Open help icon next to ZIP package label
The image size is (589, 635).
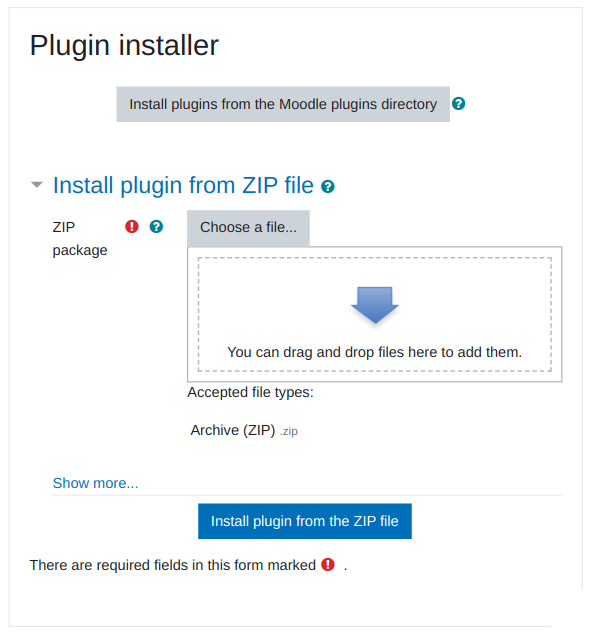156,226
